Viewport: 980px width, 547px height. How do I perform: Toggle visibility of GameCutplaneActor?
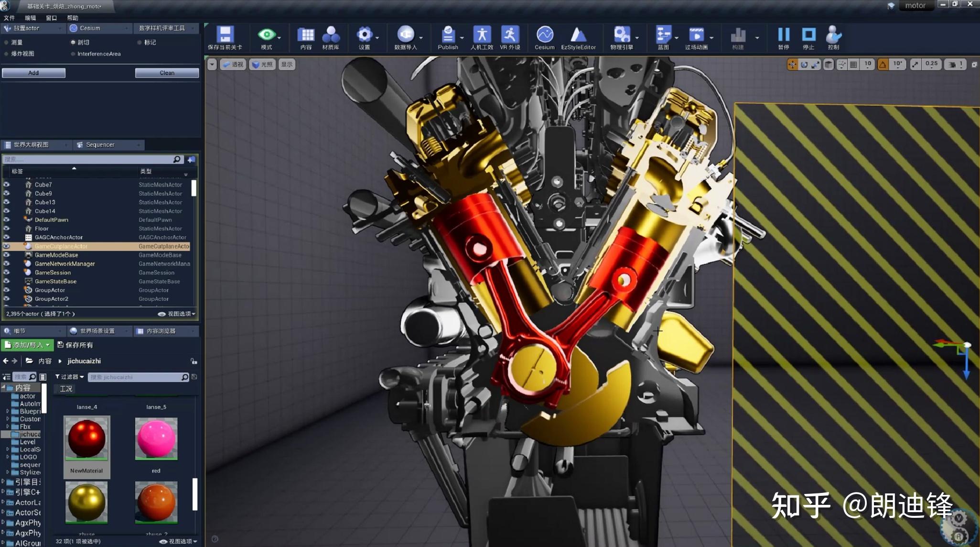7,246
